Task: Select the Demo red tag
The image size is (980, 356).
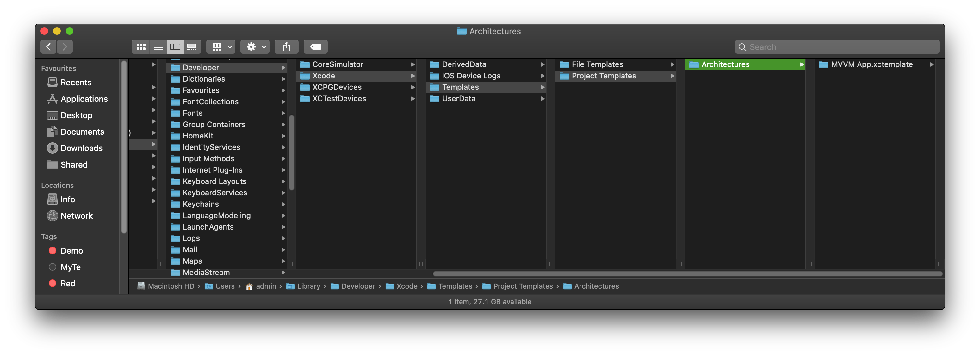Action: click(x=71, y=251)
